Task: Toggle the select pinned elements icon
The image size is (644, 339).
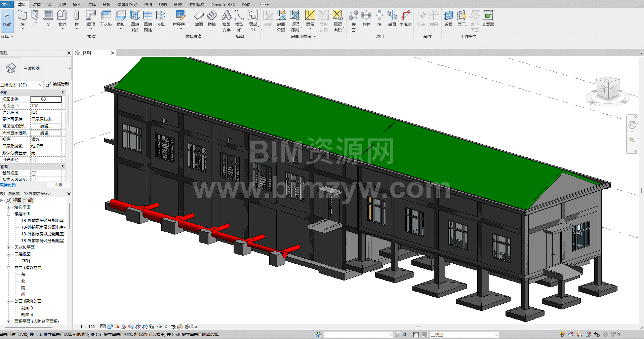Action: click(579, 335)
